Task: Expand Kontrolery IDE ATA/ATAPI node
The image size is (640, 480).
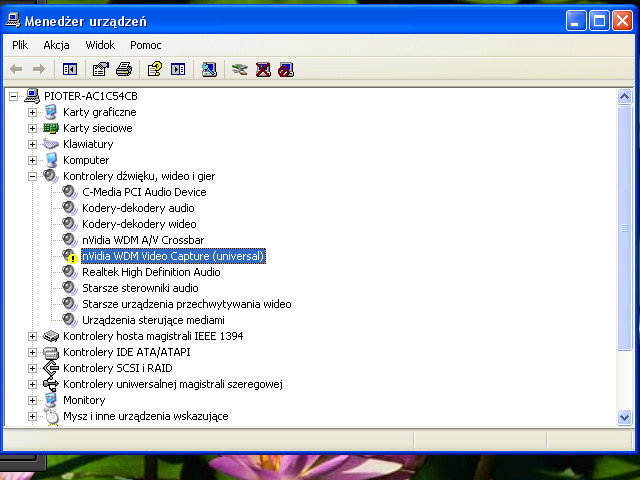Action: point(32,352)
